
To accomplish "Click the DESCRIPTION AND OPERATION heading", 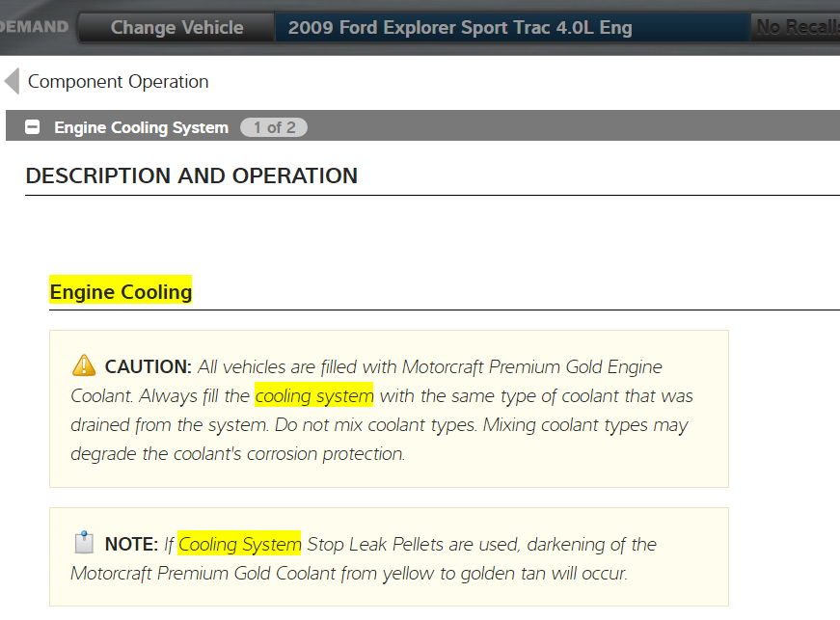I will pos(191,175).
